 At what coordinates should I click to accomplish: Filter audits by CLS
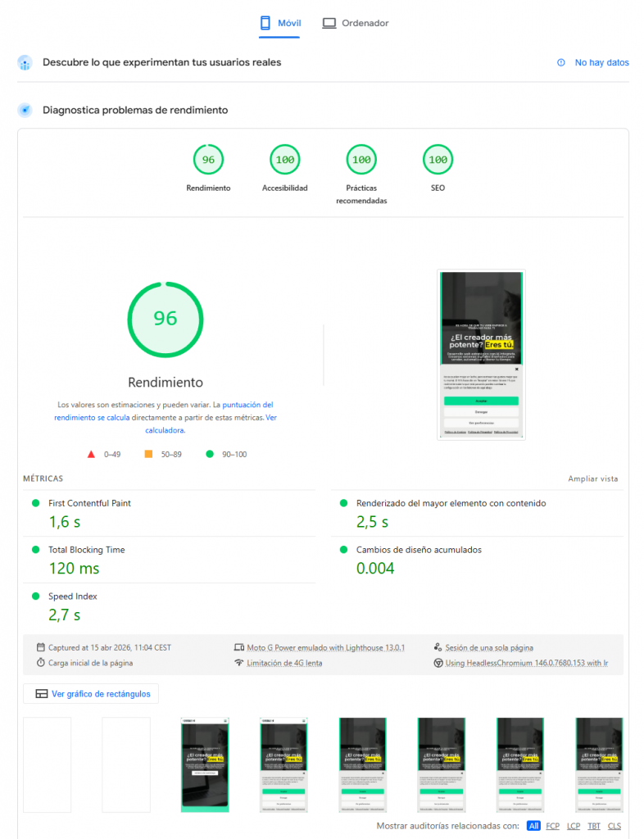coord(615,826)
